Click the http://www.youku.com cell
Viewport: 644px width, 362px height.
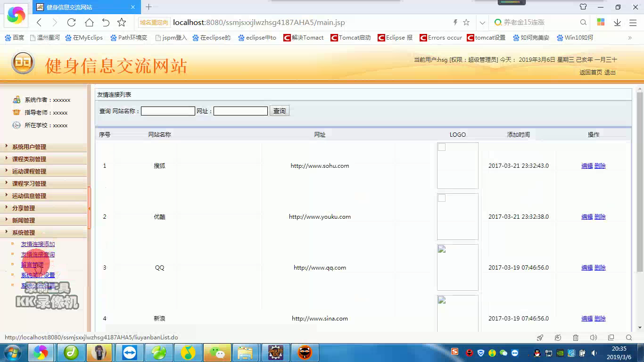point(320,217)
